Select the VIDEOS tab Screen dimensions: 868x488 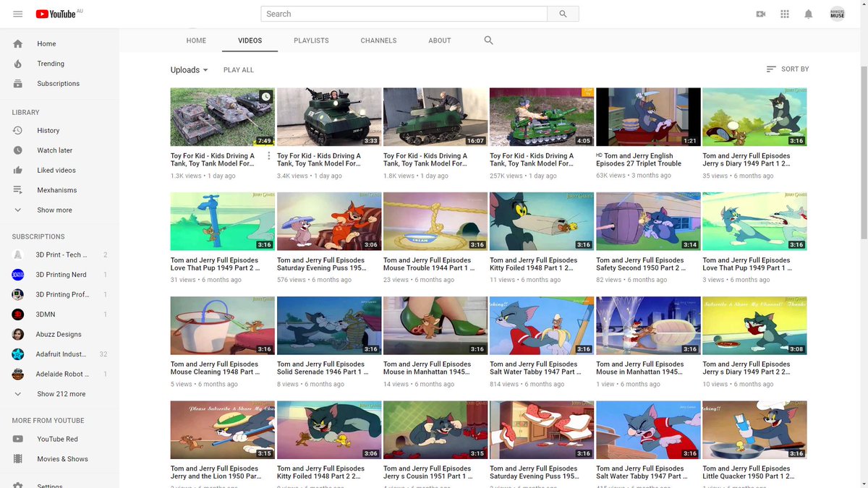tap(250, 40)
